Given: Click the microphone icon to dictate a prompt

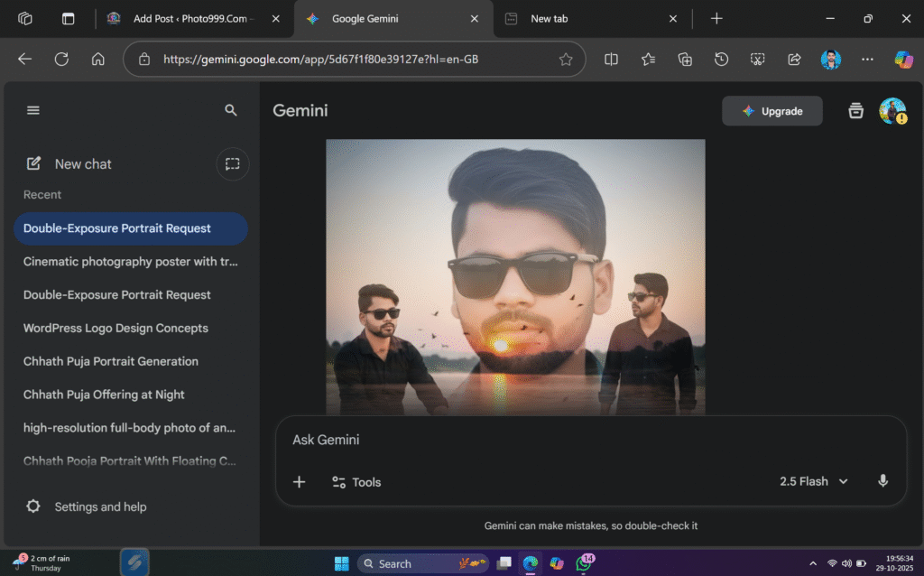Looking at the screenshot, I should click(x=882, y=481).
